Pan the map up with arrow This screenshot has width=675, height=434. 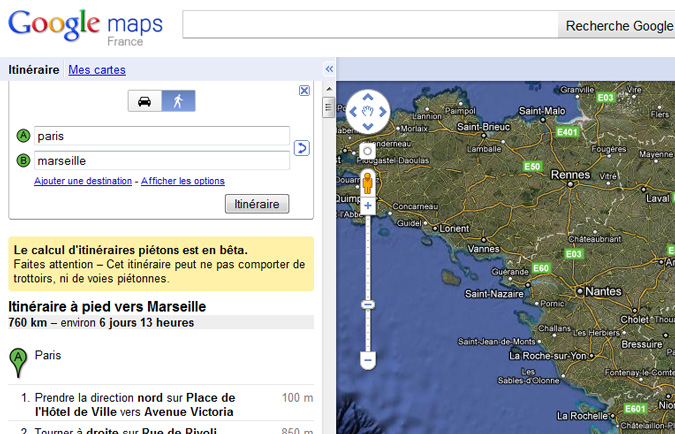pos(367,97)
